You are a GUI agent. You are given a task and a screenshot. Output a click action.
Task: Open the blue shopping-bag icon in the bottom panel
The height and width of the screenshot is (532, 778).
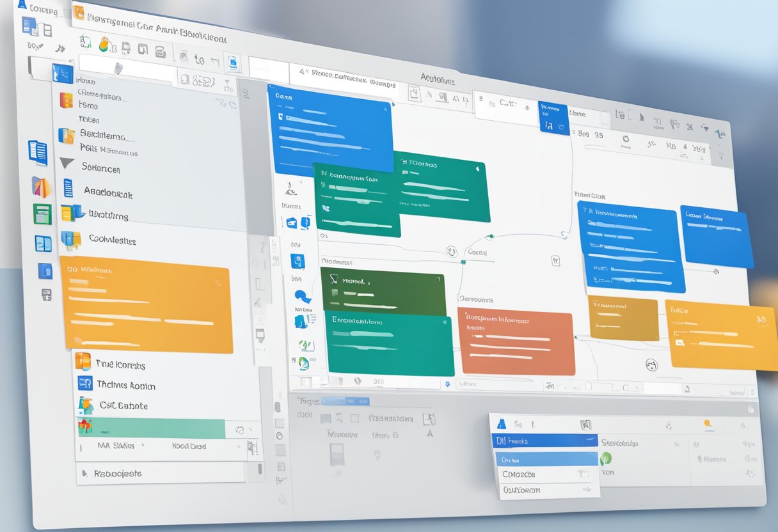502,424
